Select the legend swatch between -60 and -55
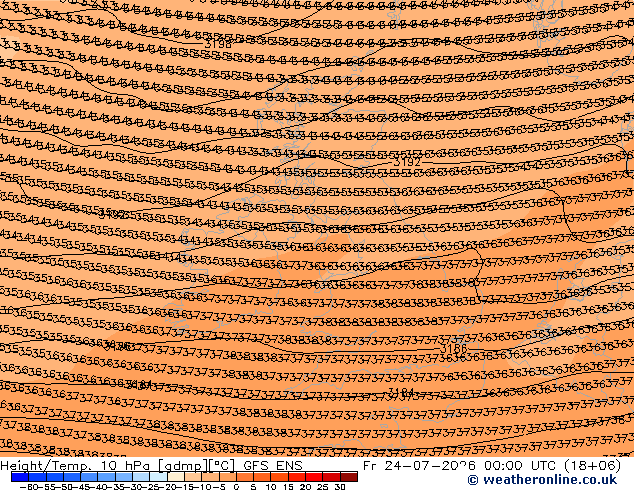This screenshot has width=634, height=490. tap(37, 477)
